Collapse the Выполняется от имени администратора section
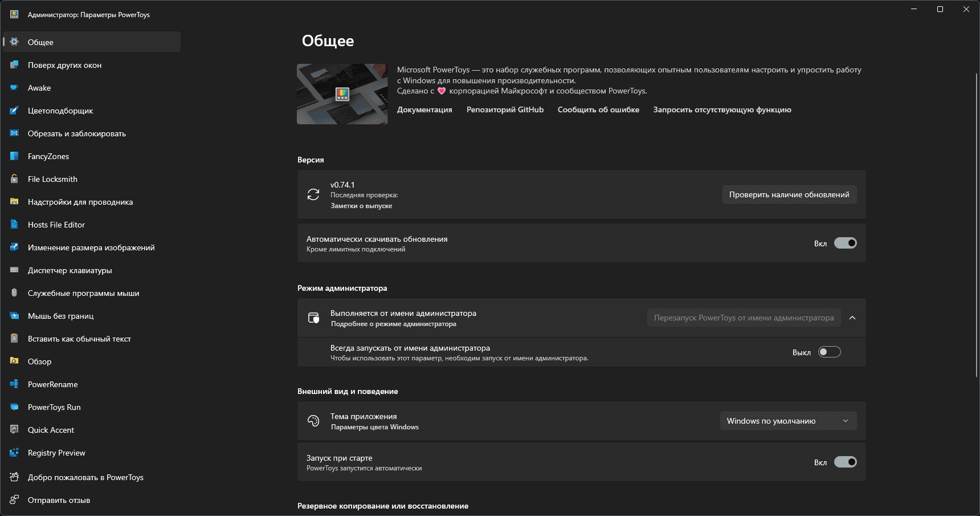 pos(852,318)
